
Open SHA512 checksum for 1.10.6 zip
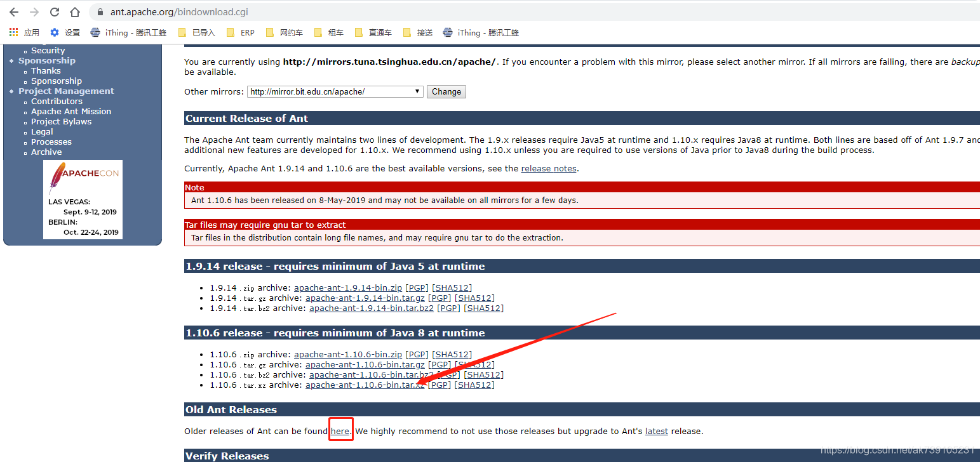452,355
